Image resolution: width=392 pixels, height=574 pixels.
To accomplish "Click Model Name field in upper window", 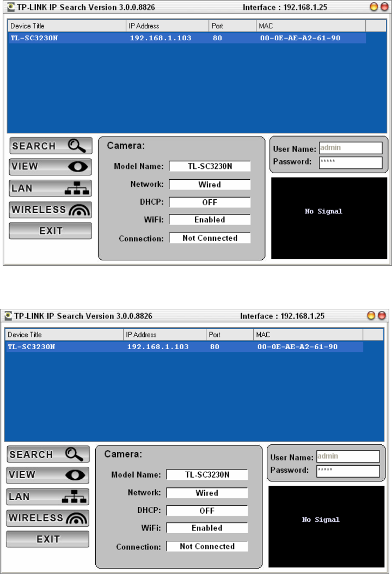I will coord(210,166).
